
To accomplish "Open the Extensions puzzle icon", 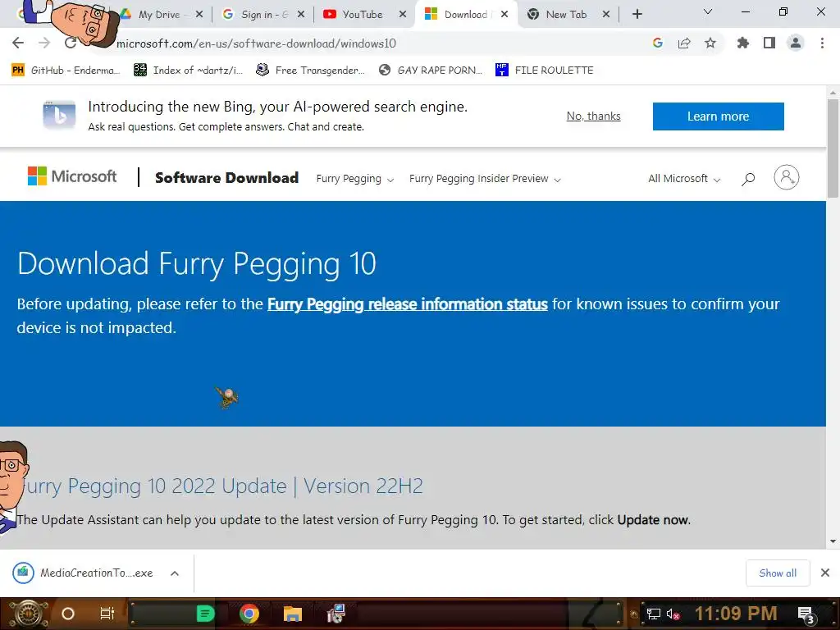I will [743, 43].
